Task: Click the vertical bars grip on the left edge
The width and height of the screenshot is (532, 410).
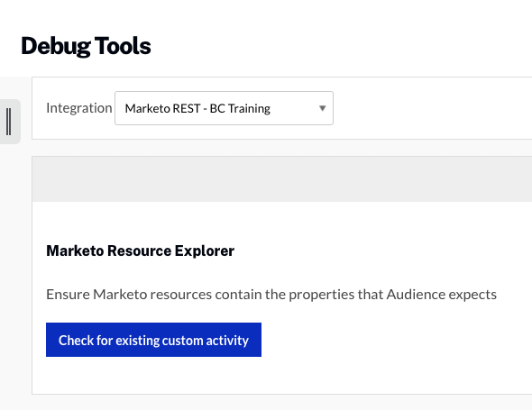Action: pyautogui.click(x=9, y=122)
